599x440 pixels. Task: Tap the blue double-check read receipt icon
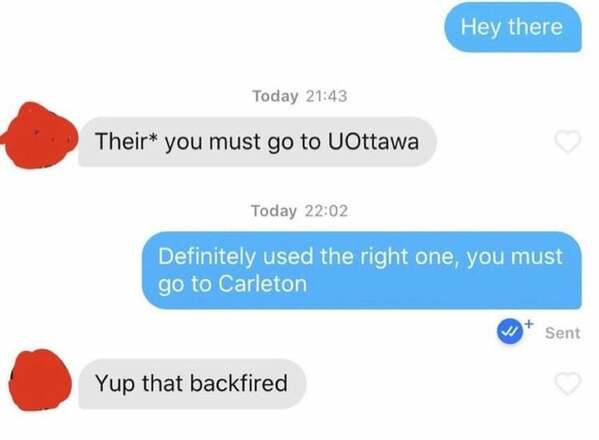(x=510, y=332)
